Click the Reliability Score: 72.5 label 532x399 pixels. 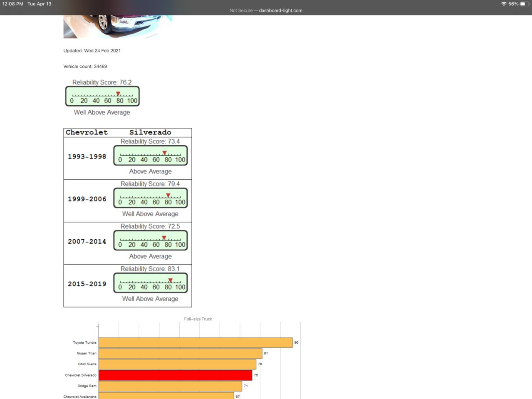150,226
